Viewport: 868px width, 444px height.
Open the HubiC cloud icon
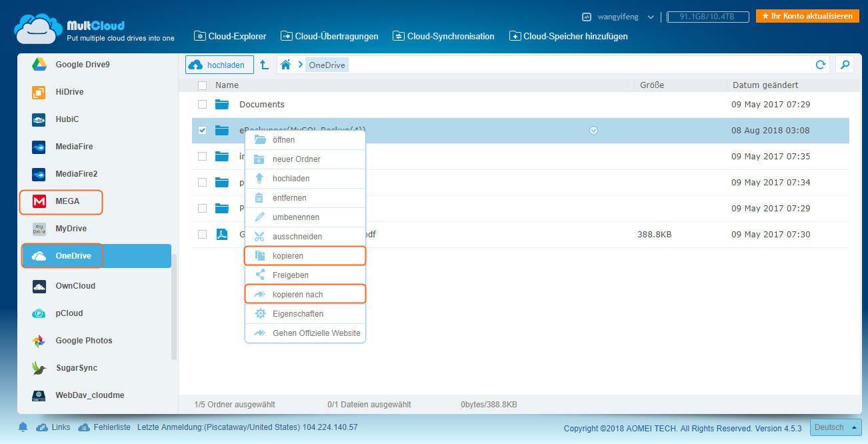pos(39,119)
